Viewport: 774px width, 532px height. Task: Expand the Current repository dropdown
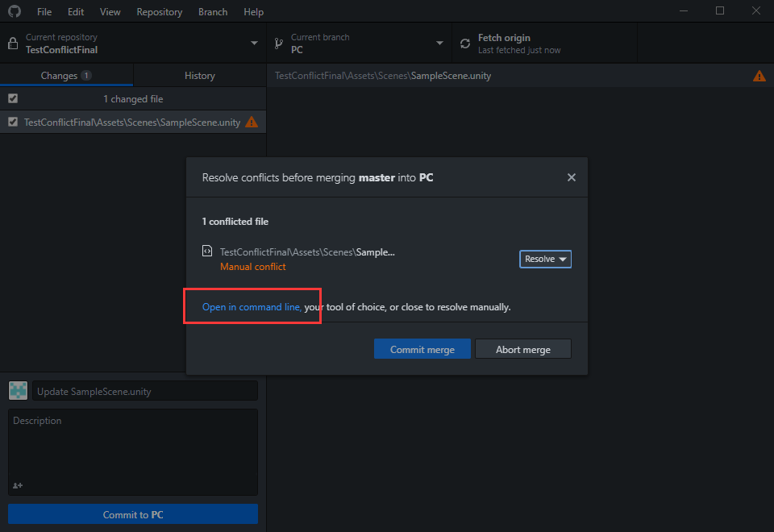click(x=133, y=44)
